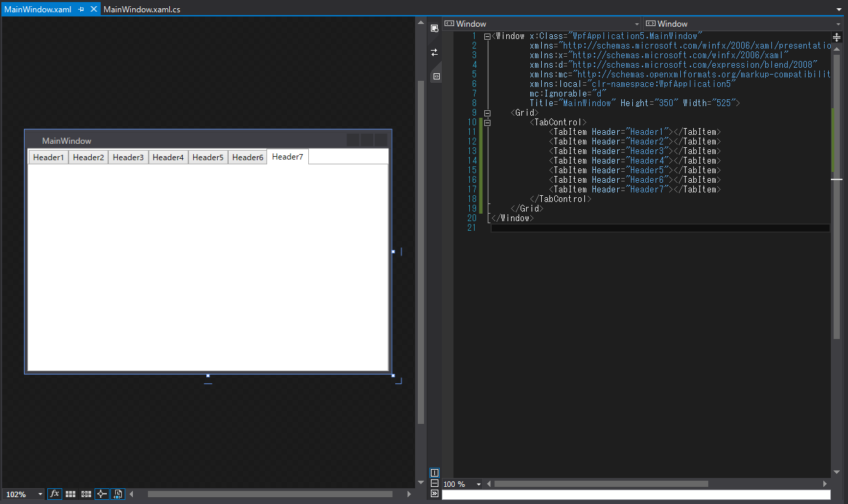Click the swap design and XAML panes icon
The height and width of the screenshot is (504, 848).
(x=434, y=52)
